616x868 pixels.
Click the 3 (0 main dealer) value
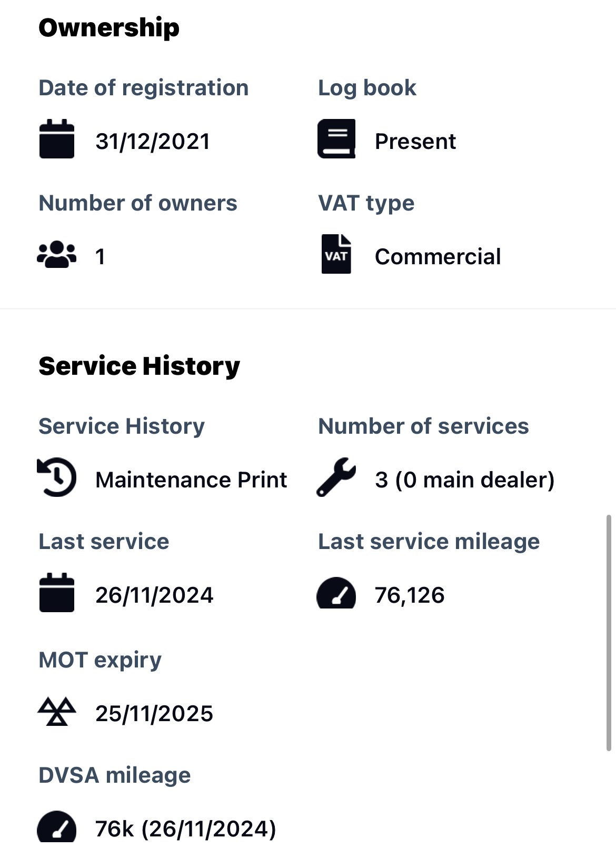pos(465,480)
